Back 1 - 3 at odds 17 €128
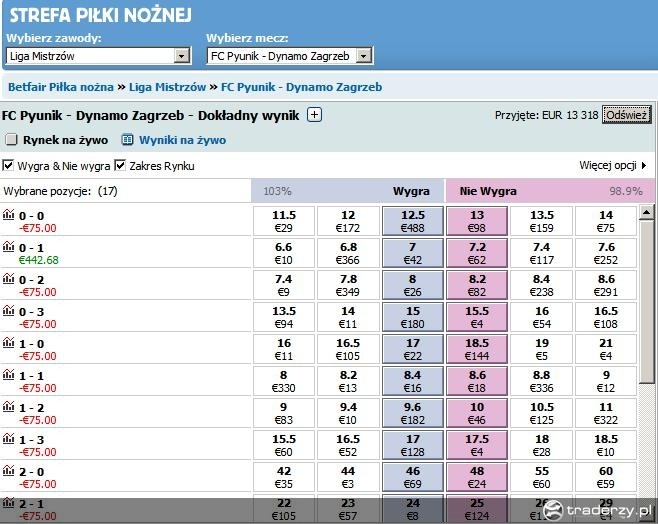Screen dimensions: 658x524 [413, 445]
